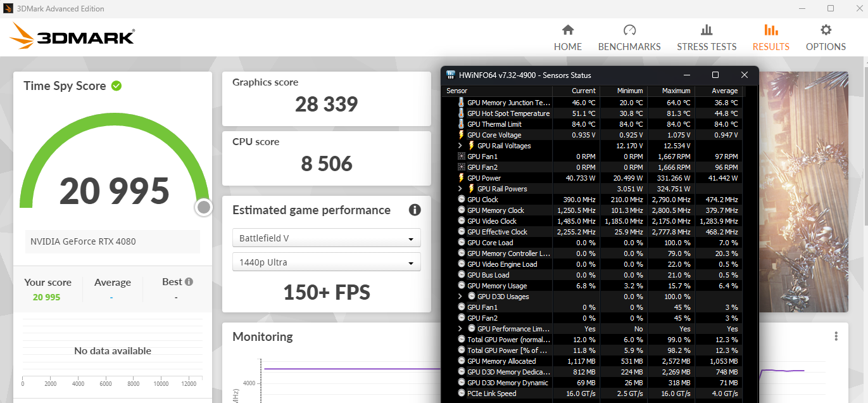Click the green Time Spy validation checkmark
Image resolution: width=868 pixels, height=403 pixels.
coord(116,86)
